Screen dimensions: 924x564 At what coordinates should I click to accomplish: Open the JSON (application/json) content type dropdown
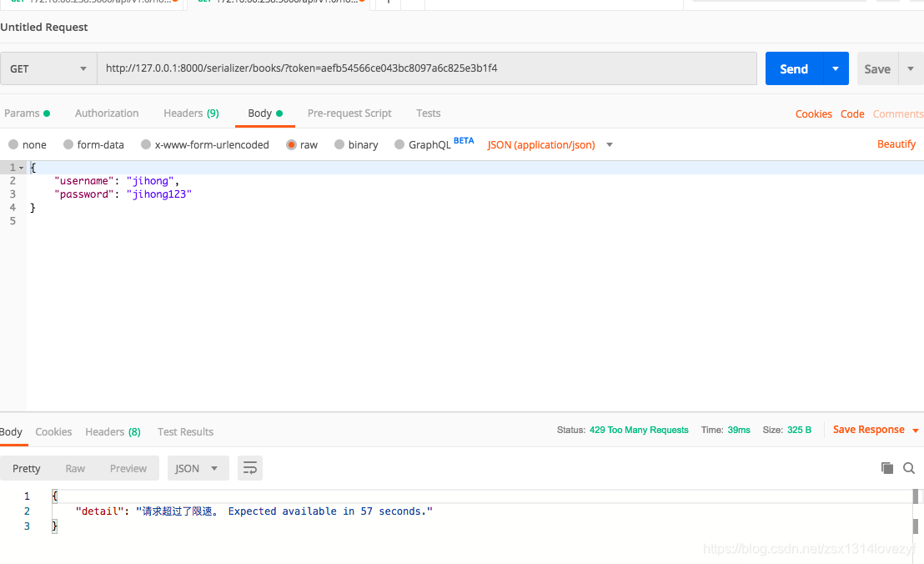(x=550, y=144)
